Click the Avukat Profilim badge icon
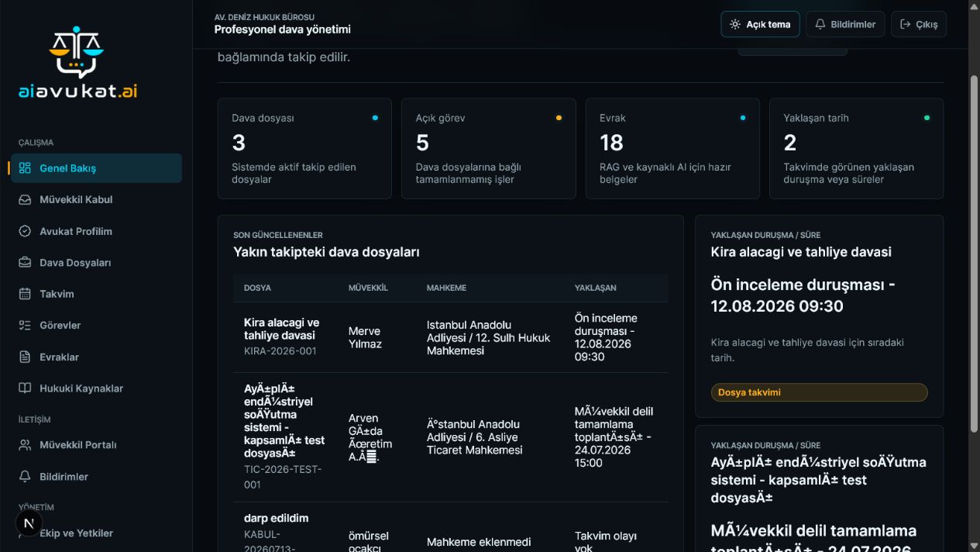The image size is (980, 552). click(x=25, y=231)
